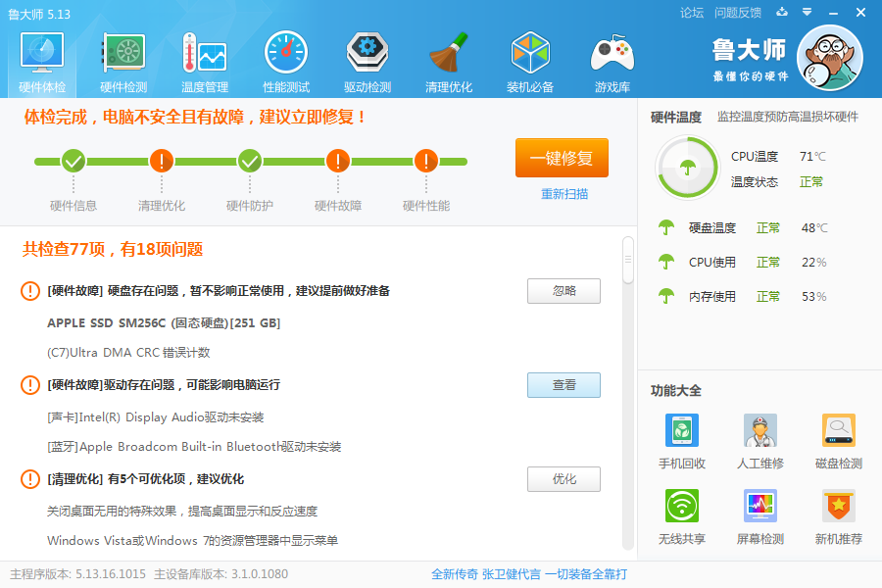Click the CPU使用 22% value
This screenshot has height=588, width=882.
(814, 262)
